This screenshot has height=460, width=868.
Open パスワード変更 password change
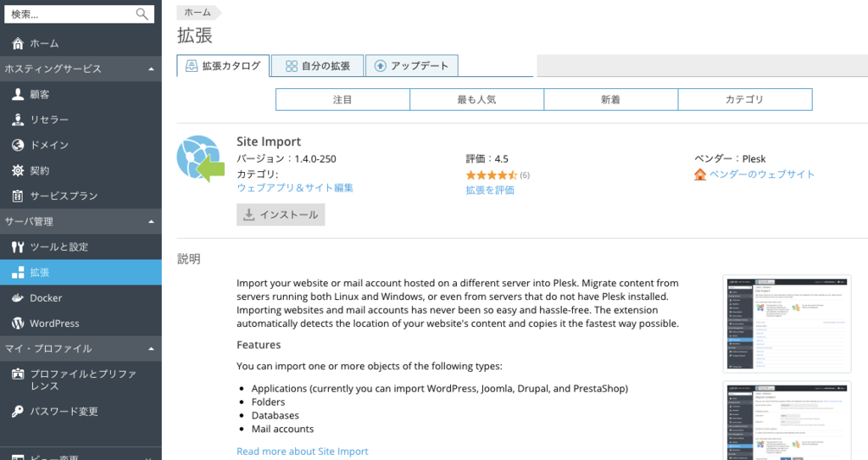81,411
